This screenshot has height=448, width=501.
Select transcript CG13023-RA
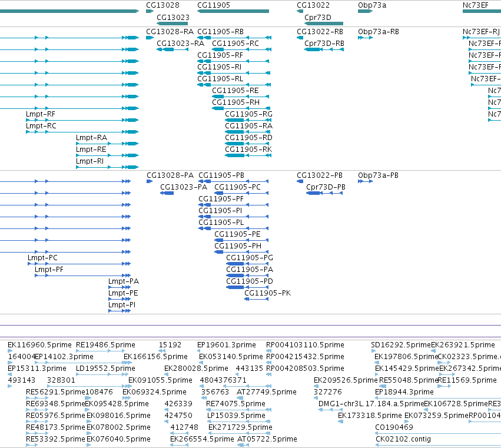coord(180,44)
